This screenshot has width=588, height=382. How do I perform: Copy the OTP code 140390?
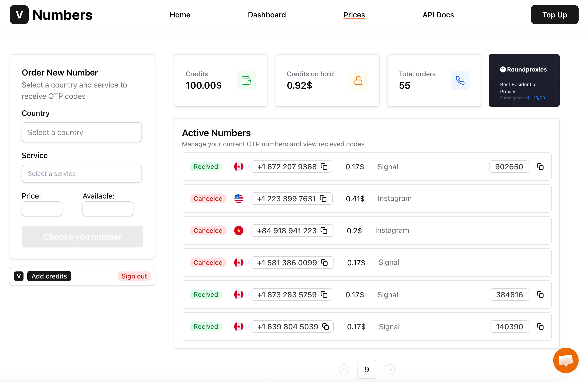[x=540, y=326]
